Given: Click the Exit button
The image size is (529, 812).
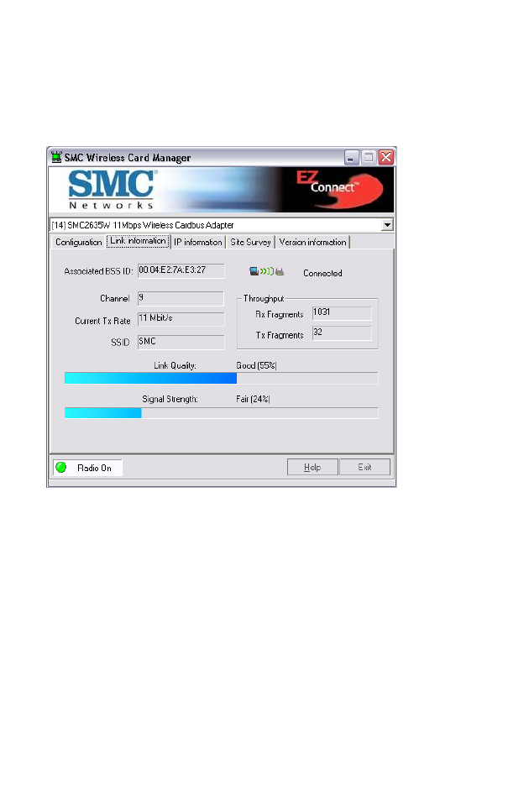Looking at the screenshot, I should (x=364, y=467).
